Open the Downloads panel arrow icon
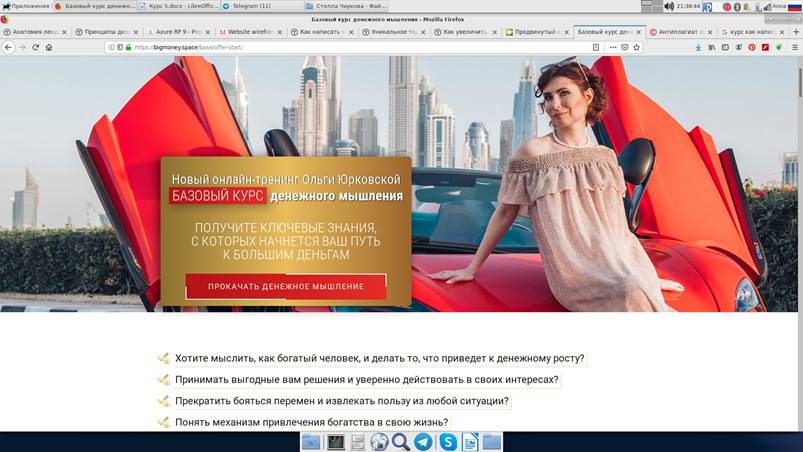Viewport: 803px width, 452px height. (697, 47)
